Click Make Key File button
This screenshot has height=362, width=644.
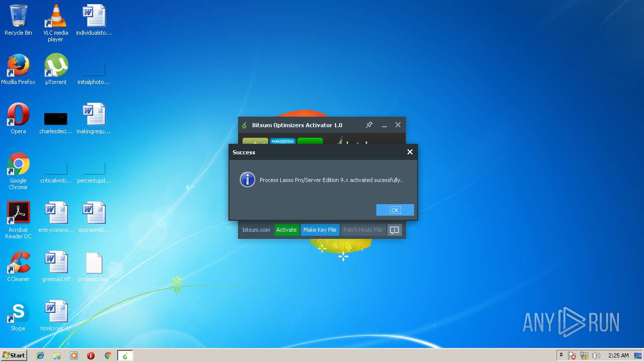(320, 230)
